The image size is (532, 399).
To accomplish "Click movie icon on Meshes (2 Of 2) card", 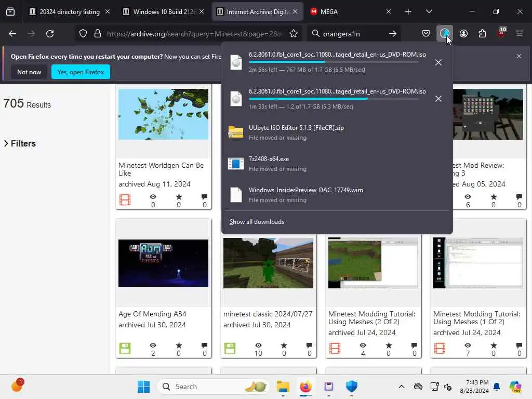I will 335,349.
